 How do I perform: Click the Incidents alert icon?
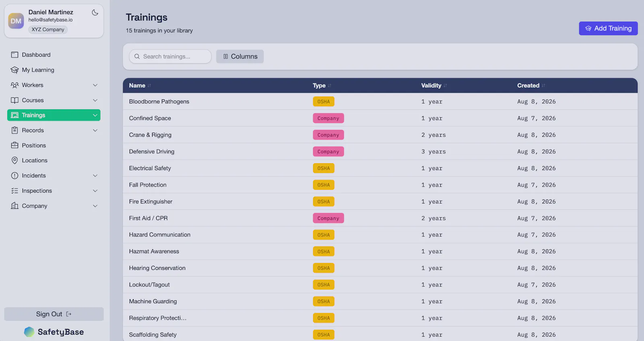click(x=15, y=176)
